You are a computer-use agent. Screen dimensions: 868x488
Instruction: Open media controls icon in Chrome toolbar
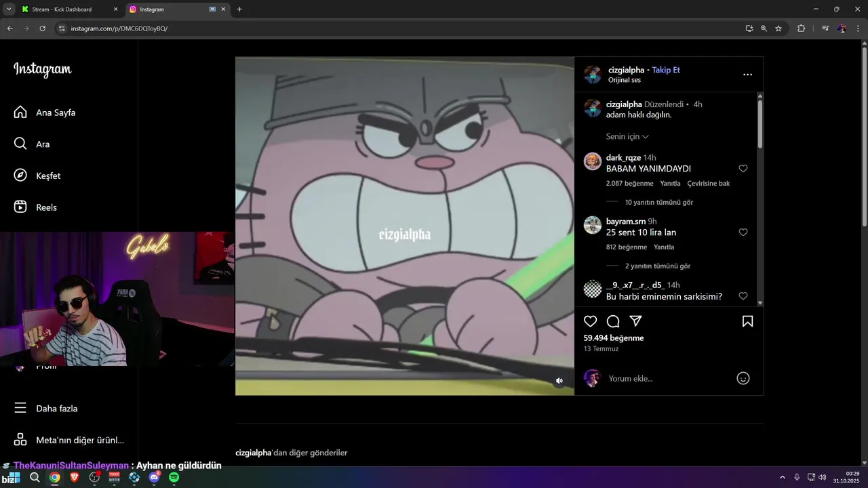click(825, 28)
